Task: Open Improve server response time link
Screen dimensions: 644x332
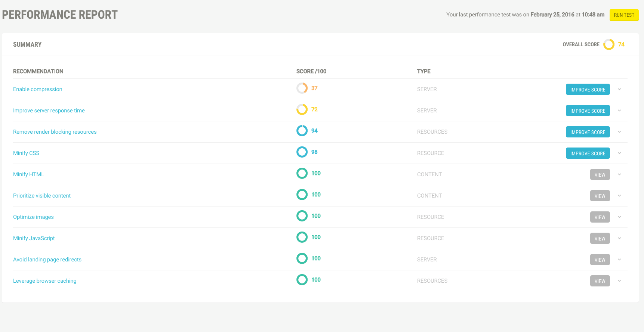Action: coord(49,111)
